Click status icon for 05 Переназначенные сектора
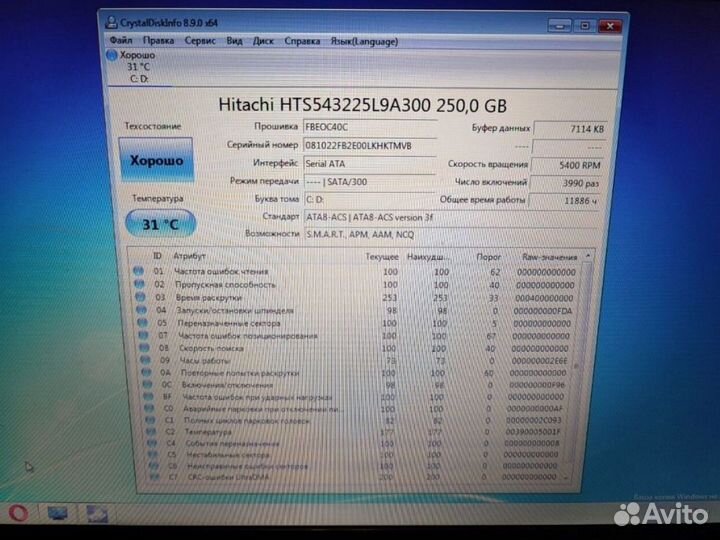The image size is (720, 540). (x=142, y=323)
